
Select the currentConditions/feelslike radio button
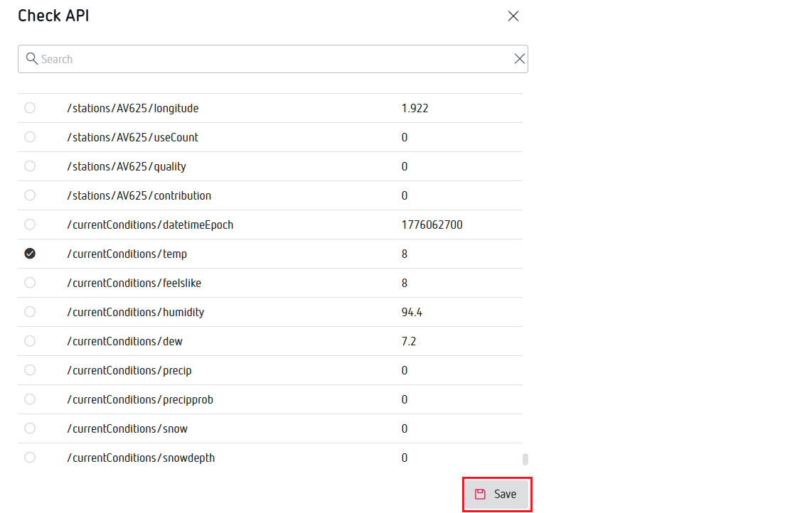pos(30,283)
